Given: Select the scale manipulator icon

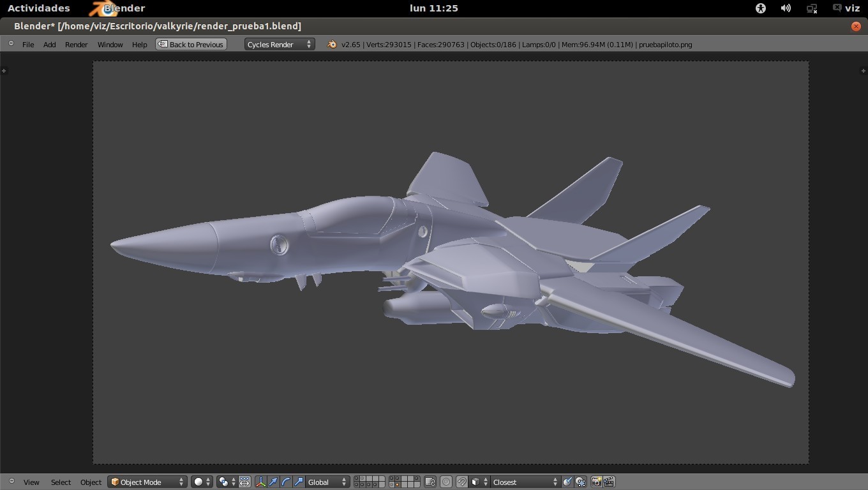Looking at the screenshot, I should [x=299, y=482].
